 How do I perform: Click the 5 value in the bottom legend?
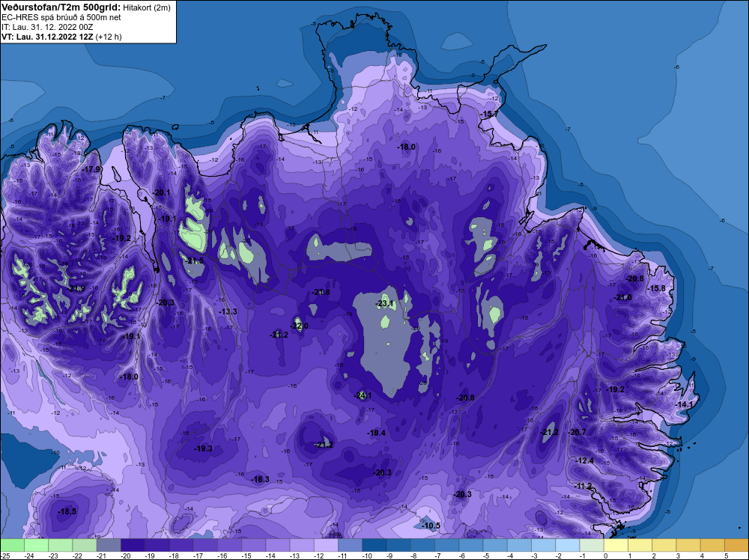[x=727, y=556]
